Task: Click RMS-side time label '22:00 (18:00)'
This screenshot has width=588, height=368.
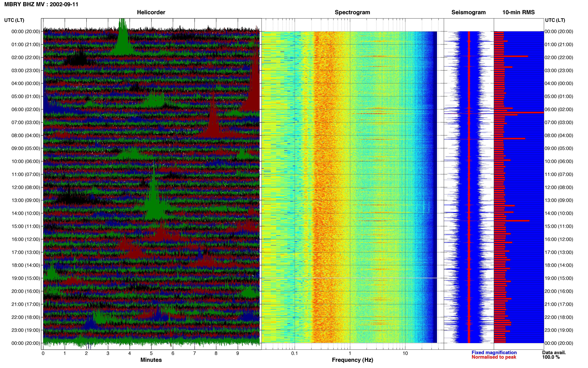Action: (559, 317)
